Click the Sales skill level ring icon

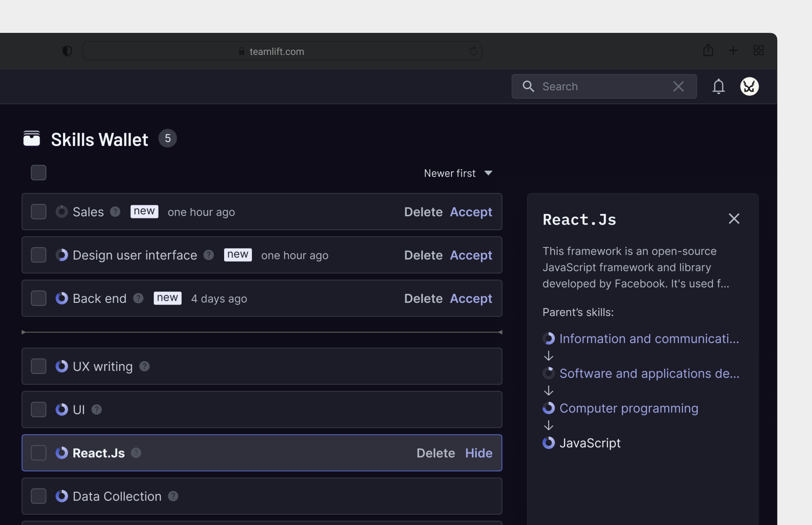pyautogui.click(x=62, y=212)
